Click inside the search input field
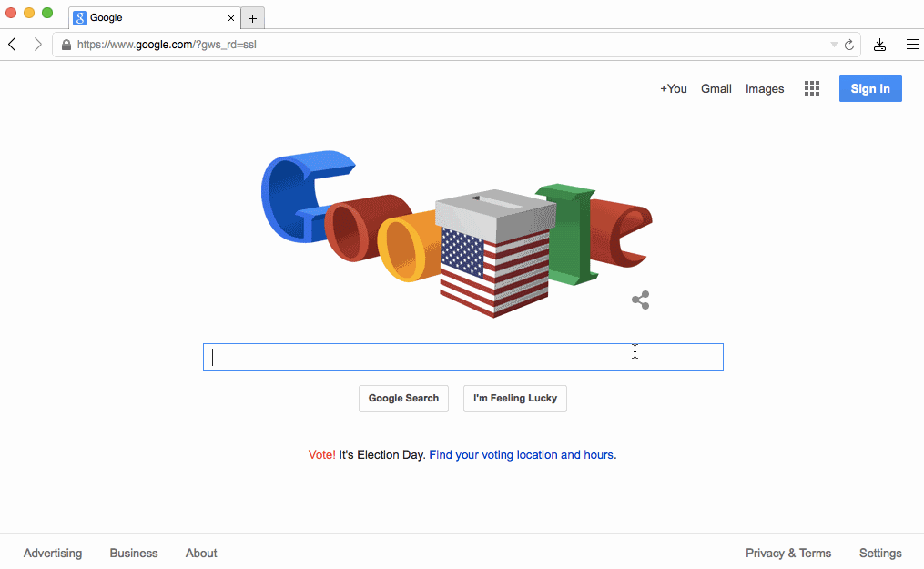The width and height of the screenshot is (924, 569). click(x=462, y=356)
